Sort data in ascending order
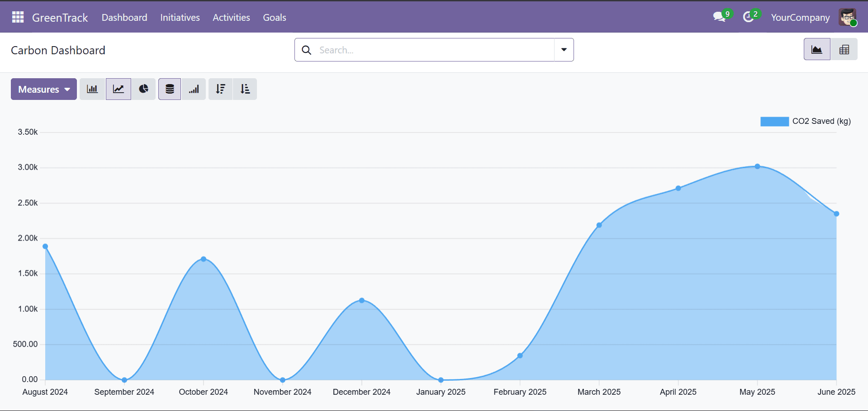Screen dimensions: 868x411 click(x=245, y=89)
